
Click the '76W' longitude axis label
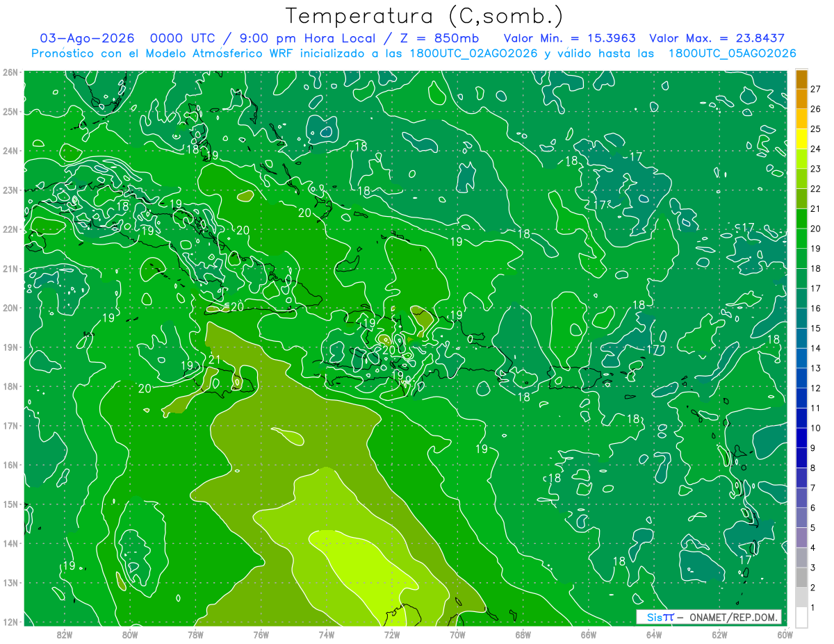(x=261, y=634)
